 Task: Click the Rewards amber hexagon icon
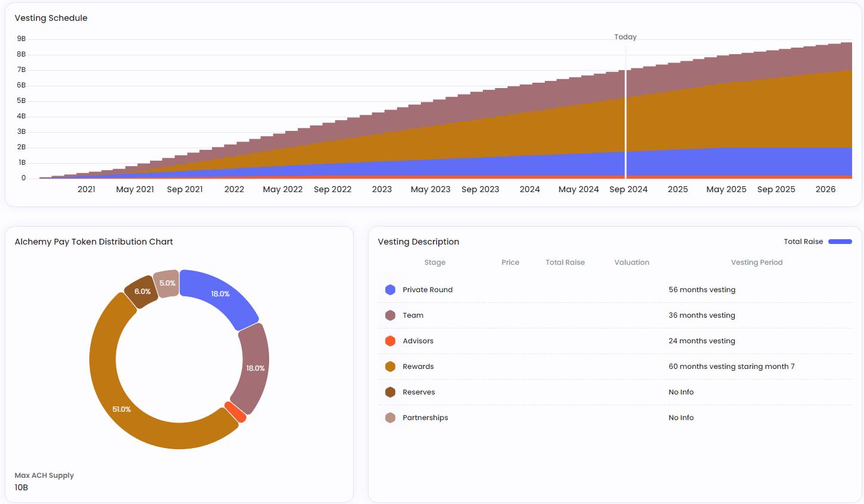(390, 367)
